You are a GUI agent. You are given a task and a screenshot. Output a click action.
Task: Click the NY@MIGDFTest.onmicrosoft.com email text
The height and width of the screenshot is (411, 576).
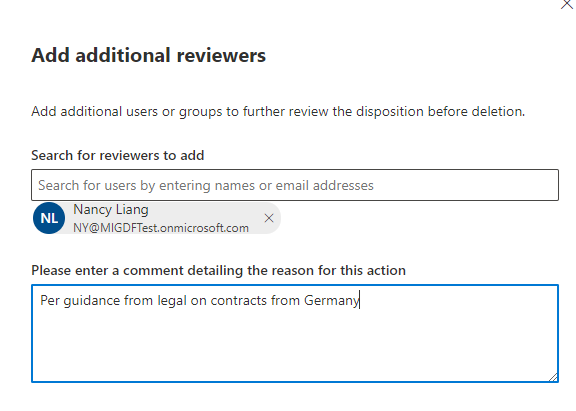point(161,228)
